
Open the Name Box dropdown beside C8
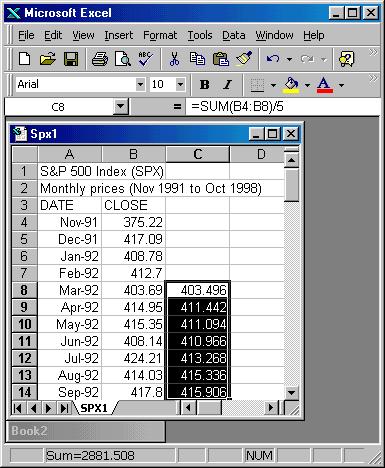click(120, 107)
